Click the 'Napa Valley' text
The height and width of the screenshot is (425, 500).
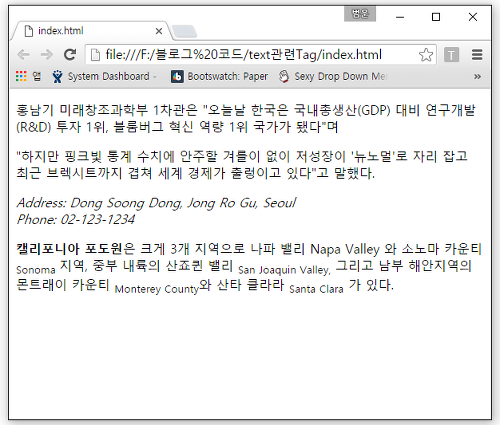(345, 249)
